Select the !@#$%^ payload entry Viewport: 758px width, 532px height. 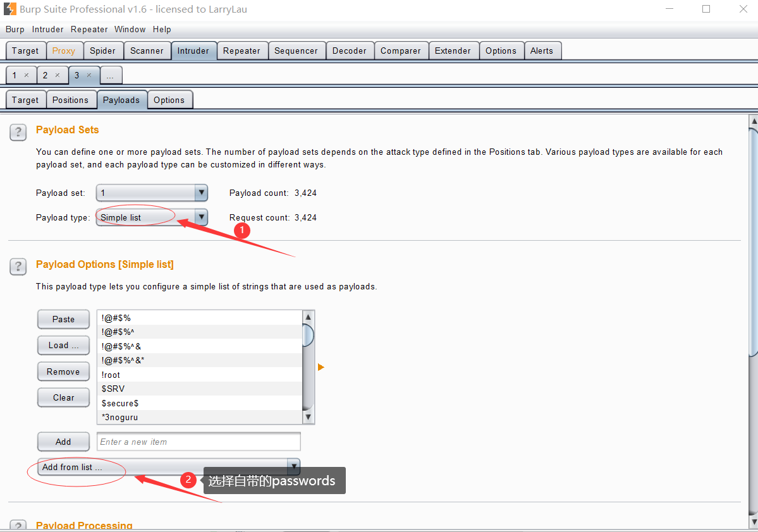click(x=200, y=332)
